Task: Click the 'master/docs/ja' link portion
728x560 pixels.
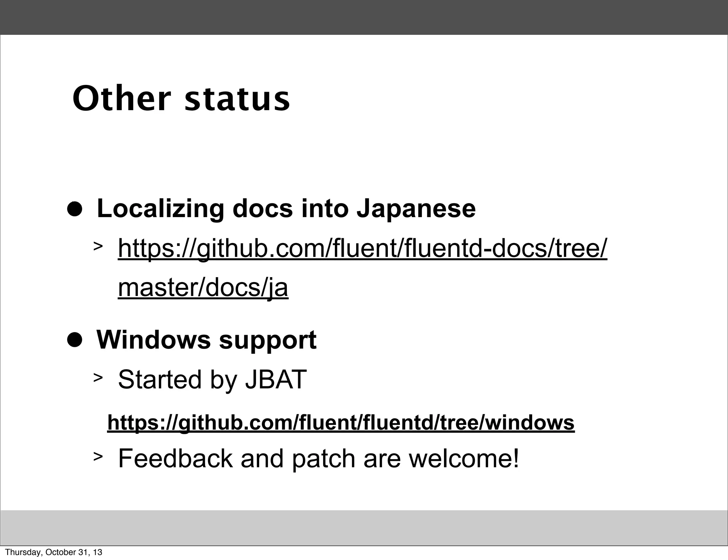Action: (203, 288)
